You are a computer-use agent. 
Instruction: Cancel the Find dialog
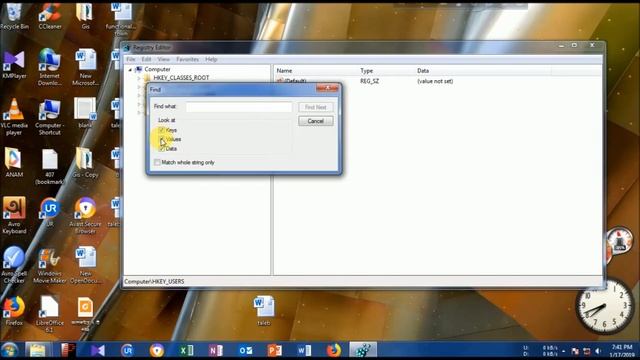pos(316,121)
